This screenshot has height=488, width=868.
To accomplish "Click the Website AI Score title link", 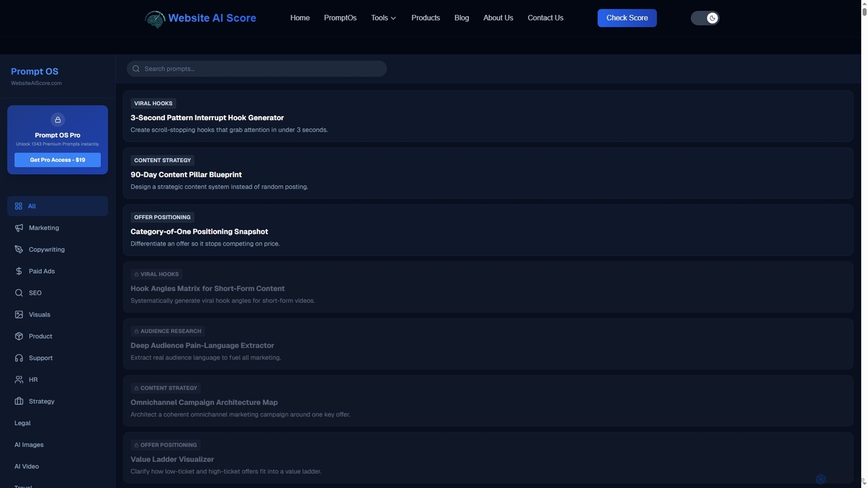I will (x=212, y=18).
